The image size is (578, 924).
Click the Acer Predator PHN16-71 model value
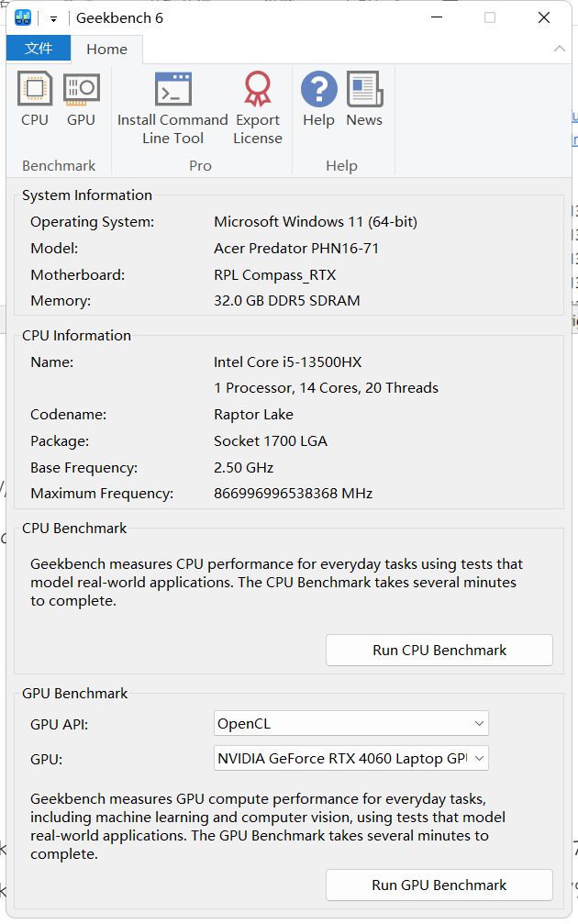pos(296,248)
